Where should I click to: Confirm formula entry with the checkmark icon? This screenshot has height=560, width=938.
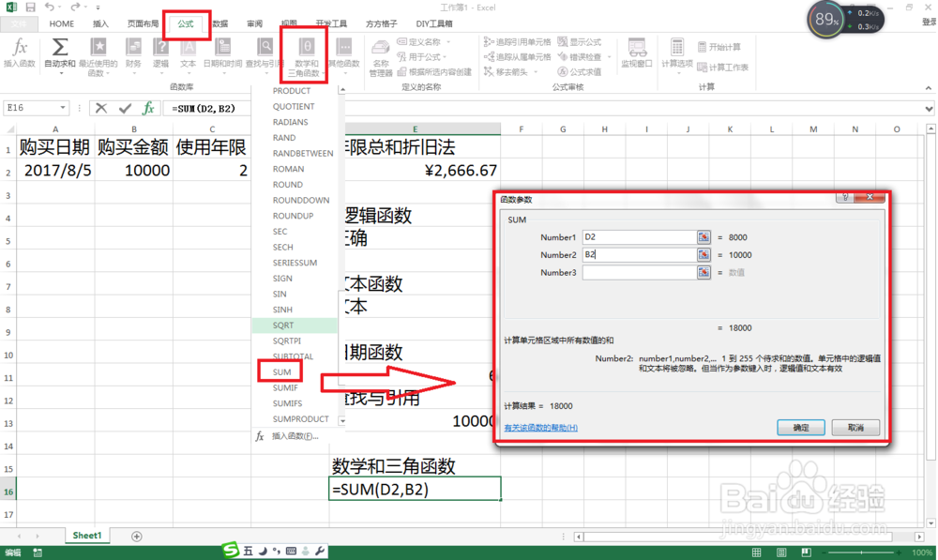pos(125,108)
